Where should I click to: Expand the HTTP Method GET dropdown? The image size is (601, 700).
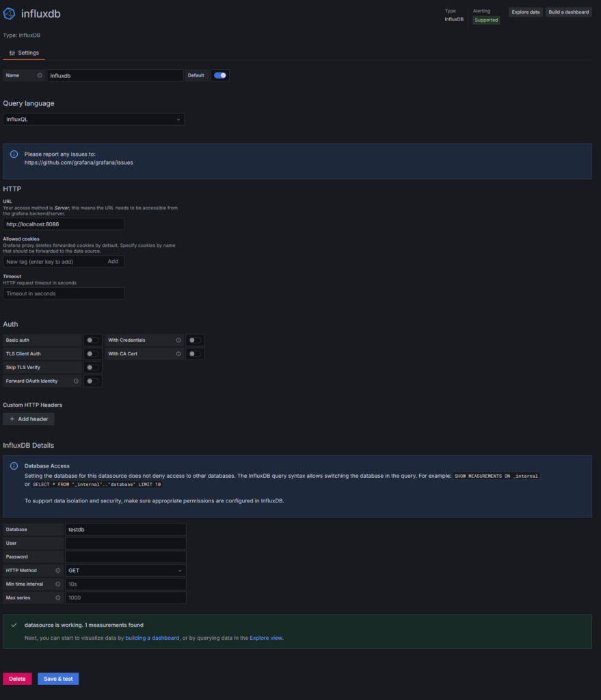pos(126,571)
